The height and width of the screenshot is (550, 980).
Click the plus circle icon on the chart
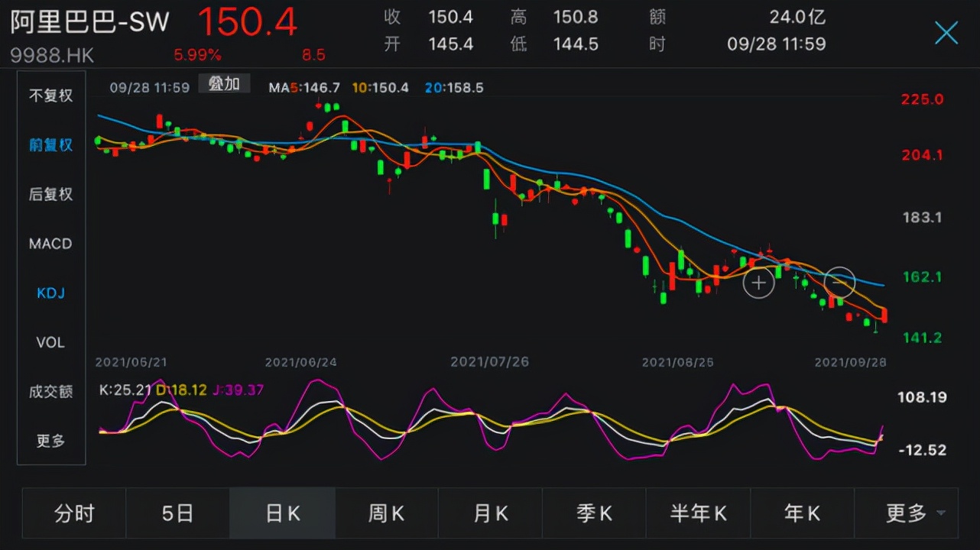tap(758, 283)
